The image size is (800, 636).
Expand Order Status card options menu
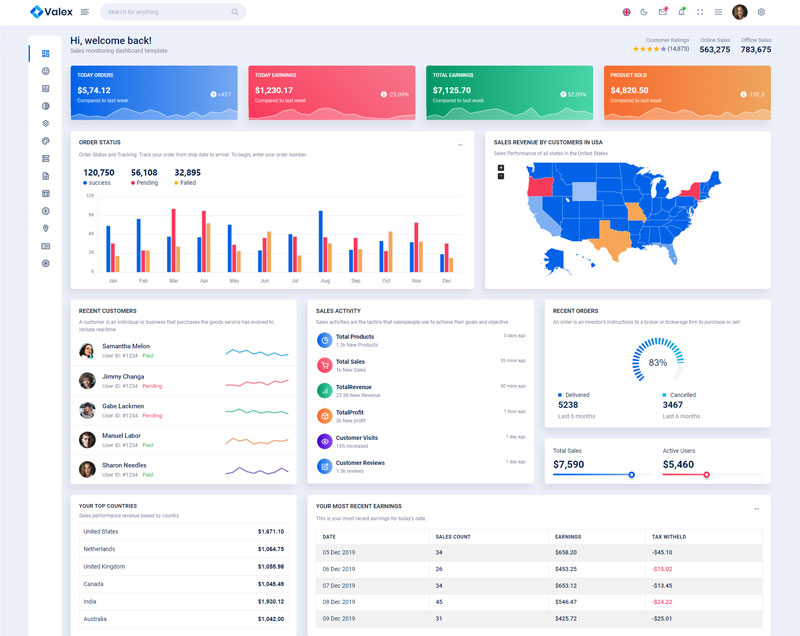pyautogui.click(x=460, y=145)
